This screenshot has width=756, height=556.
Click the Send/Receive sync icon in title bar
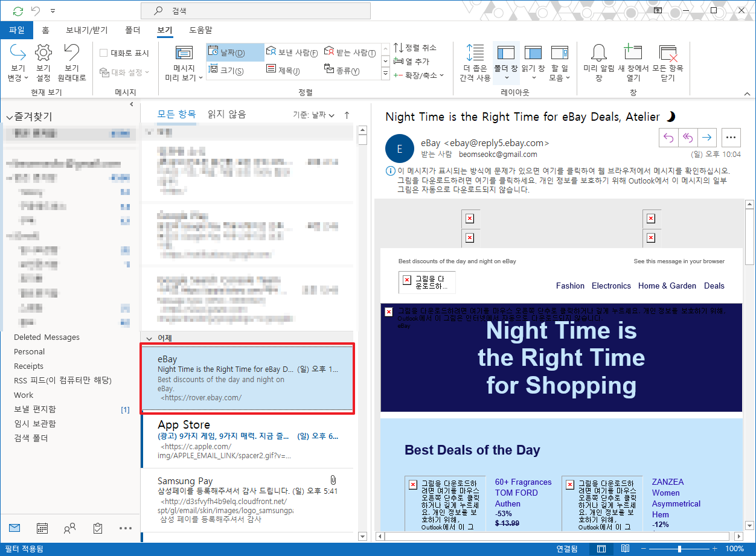18,11
